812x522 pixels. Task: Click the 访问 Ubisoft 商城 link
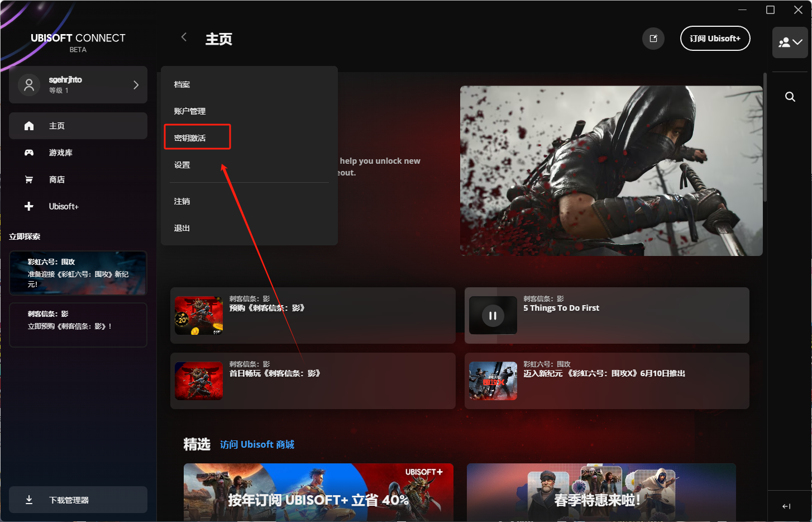click(x=257, y=444)
